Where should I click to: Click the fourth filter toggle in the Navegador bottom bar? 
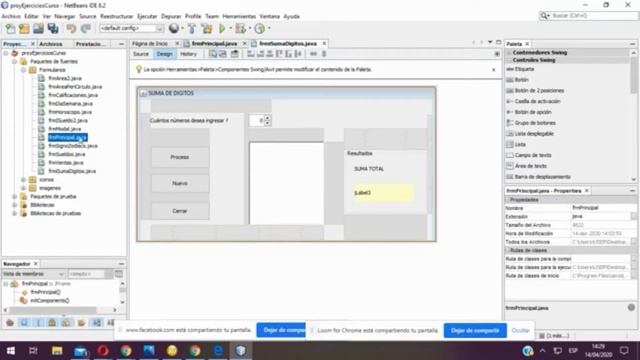coord(52,323)
